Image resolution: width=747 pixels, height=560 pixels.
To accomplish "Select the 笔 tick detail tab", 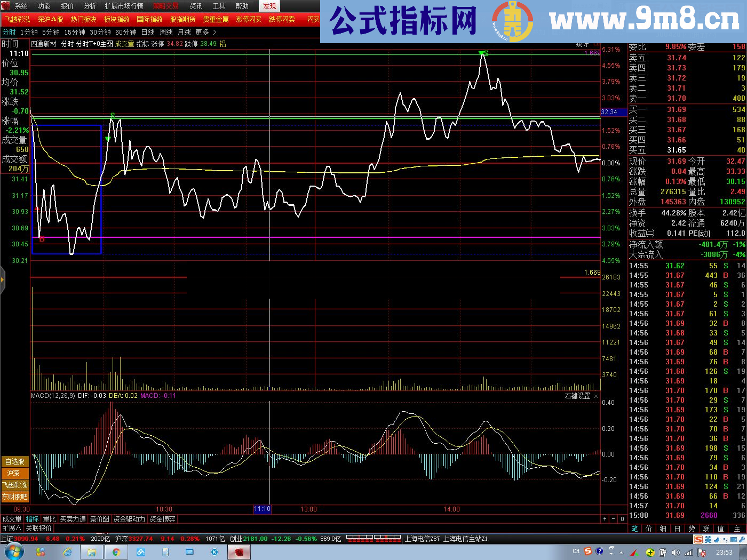I will pyautogui.click(x=634, y=529).
